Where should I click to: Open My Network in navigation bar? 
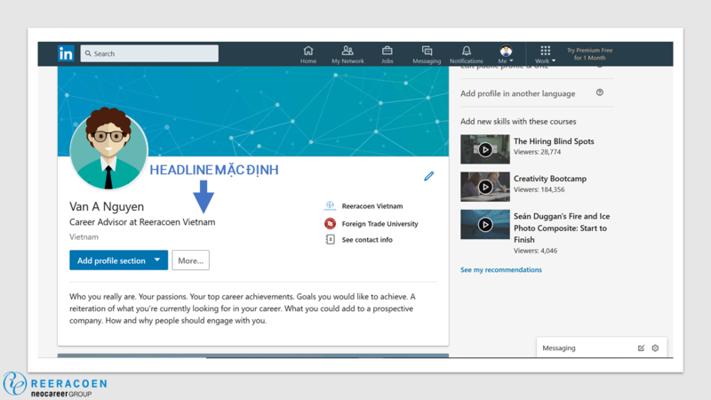click(347, 54)
